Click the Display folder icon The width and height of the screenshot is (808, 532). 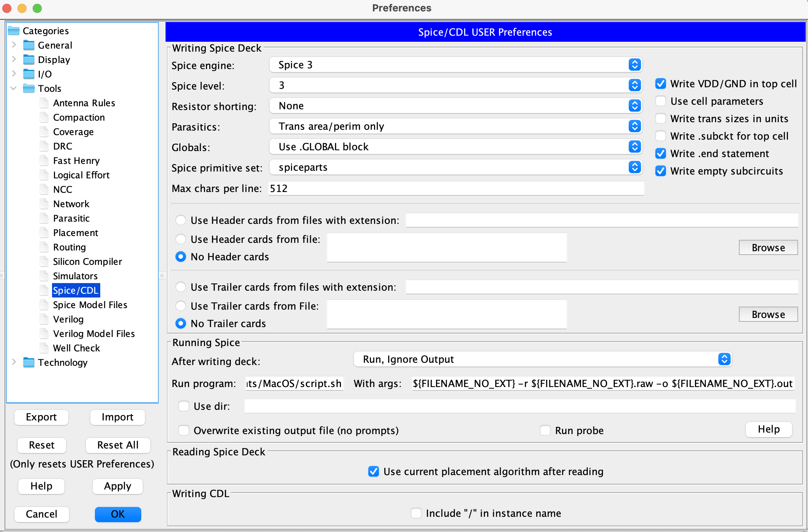pos(29,60)
